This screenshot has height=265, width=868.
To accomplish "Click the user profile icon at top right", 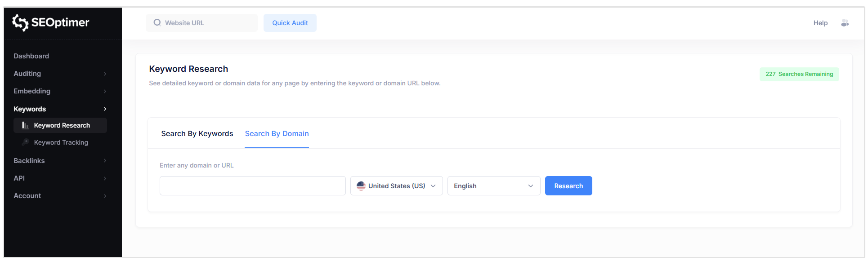I will pos(846,22).
